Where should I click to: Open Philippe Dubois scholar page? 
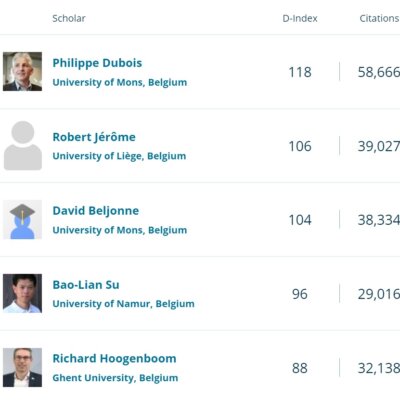coord(97,63)
